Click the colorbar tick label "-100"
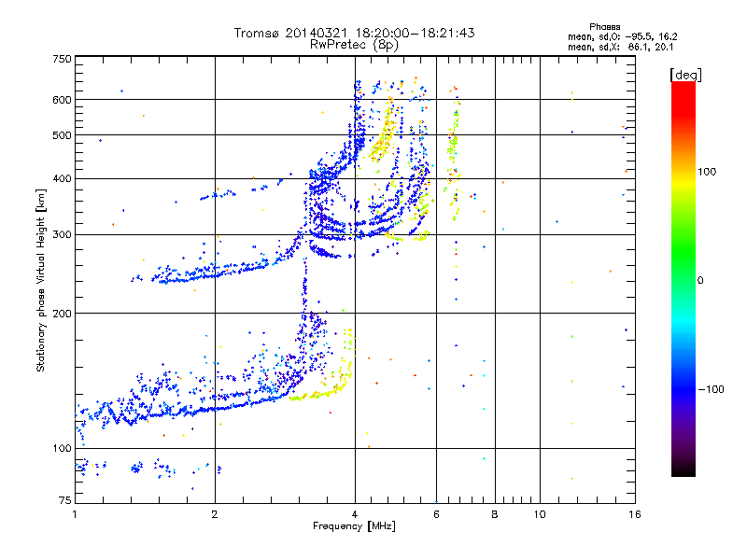The image size is (747, 560). [x=711, y=389]
